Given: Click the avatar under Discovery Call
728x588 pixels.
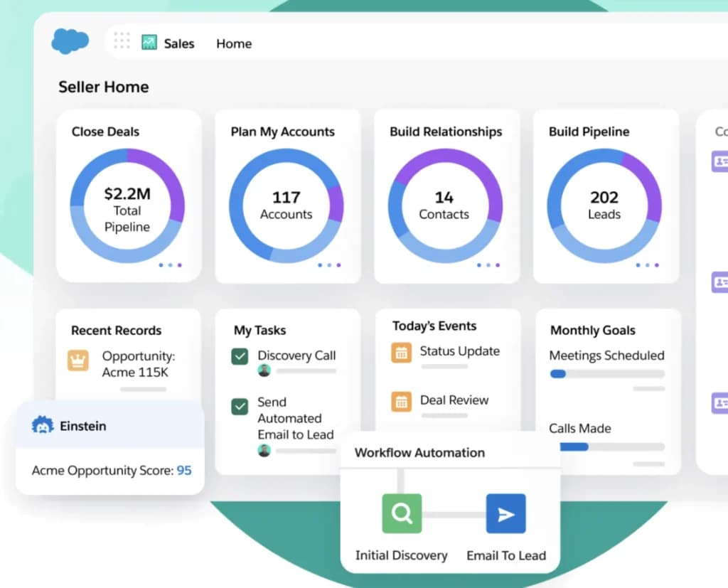Looking at the screenshot, I should 264,370.
